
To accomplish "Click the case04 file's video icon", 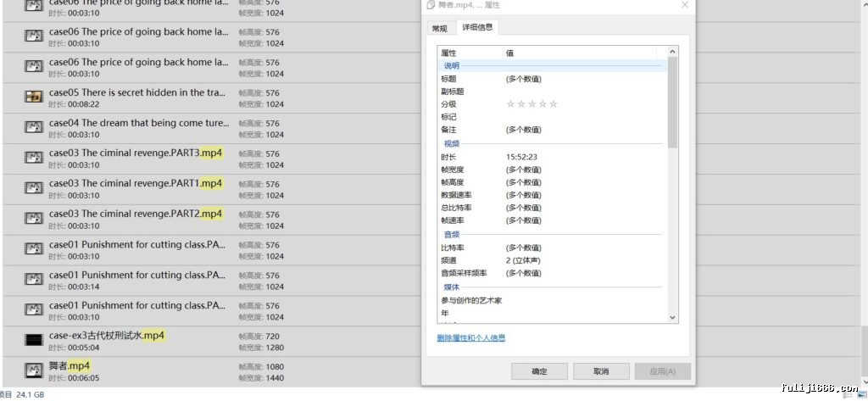I will 34,127.
